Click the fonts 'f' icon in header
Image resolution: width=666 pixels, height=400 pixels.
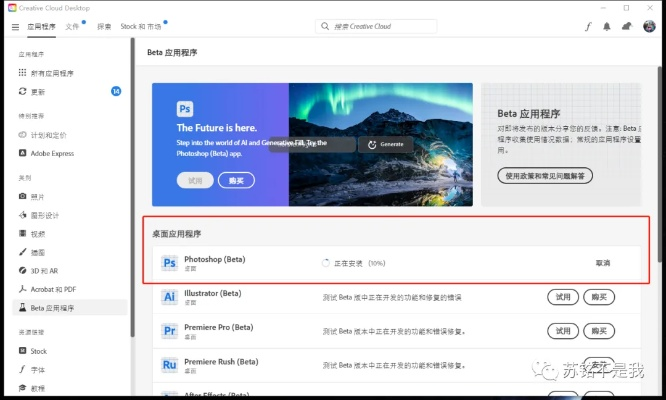587,26
